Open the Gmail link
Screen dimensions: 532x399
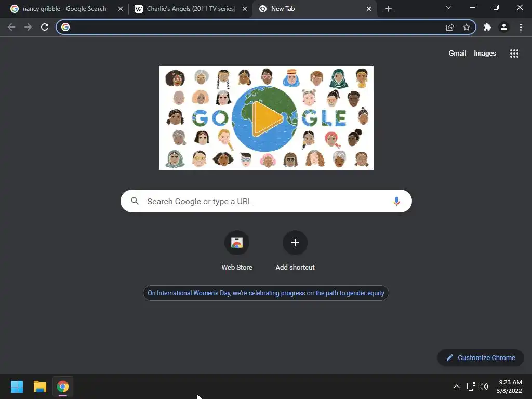click(457, 54)
